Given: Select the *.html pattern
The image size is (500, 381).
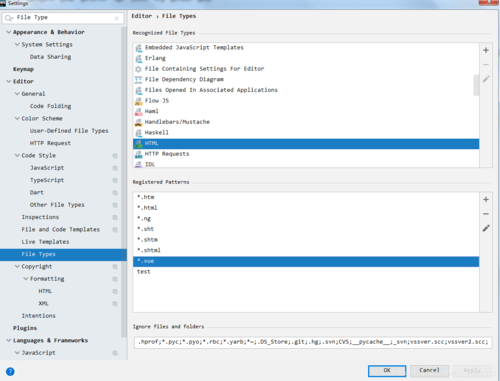Looking at the screenshot, I should tap(306, 208).
